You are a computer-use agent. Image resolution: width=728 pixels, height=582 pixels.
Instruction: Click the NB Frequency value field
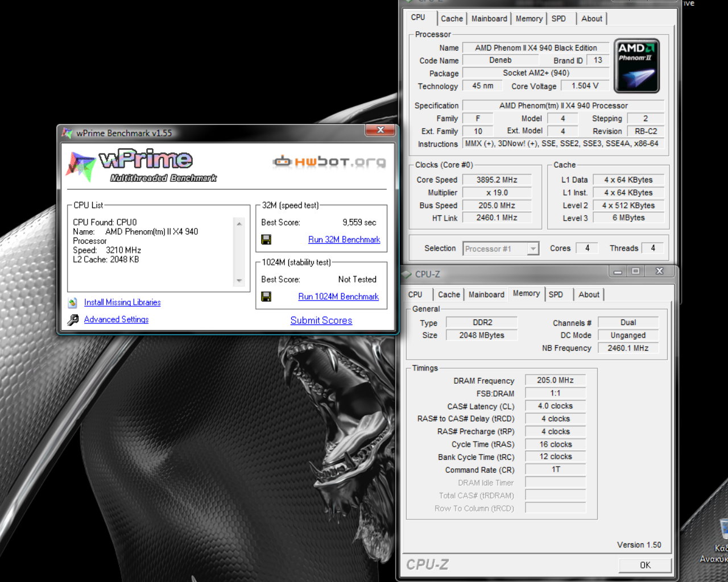628,348
